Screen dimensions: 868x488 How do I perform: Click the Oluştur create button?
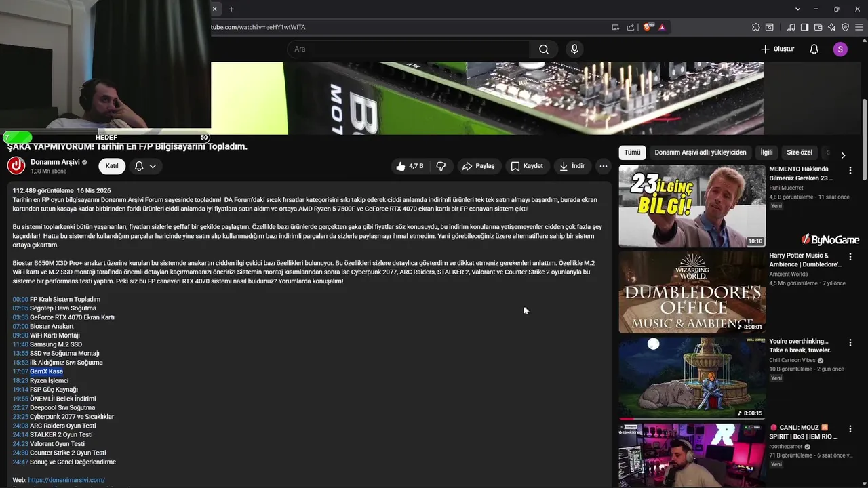point(777,49)
